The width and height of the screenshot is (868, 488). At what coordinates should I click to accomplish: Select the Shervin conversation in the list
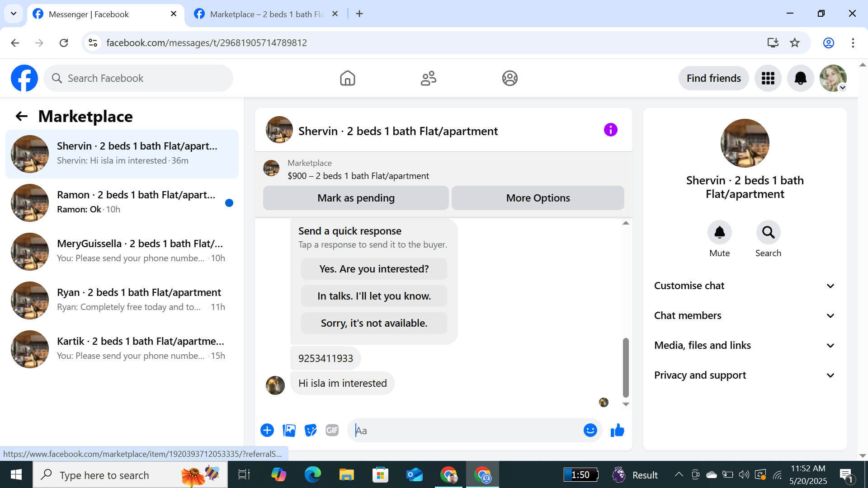[x=122, y=154]
